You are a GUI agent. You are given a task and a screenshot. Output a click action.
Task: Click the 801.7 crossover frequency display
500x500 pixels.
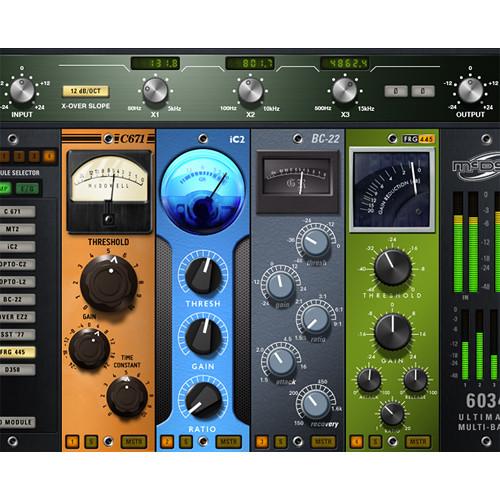[250, 63]
